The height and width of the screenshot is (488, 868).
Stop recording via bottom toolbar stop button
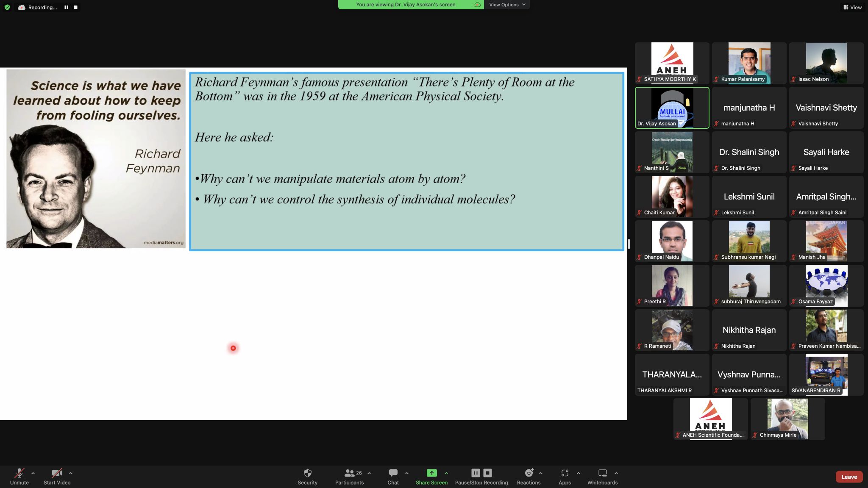487,473
